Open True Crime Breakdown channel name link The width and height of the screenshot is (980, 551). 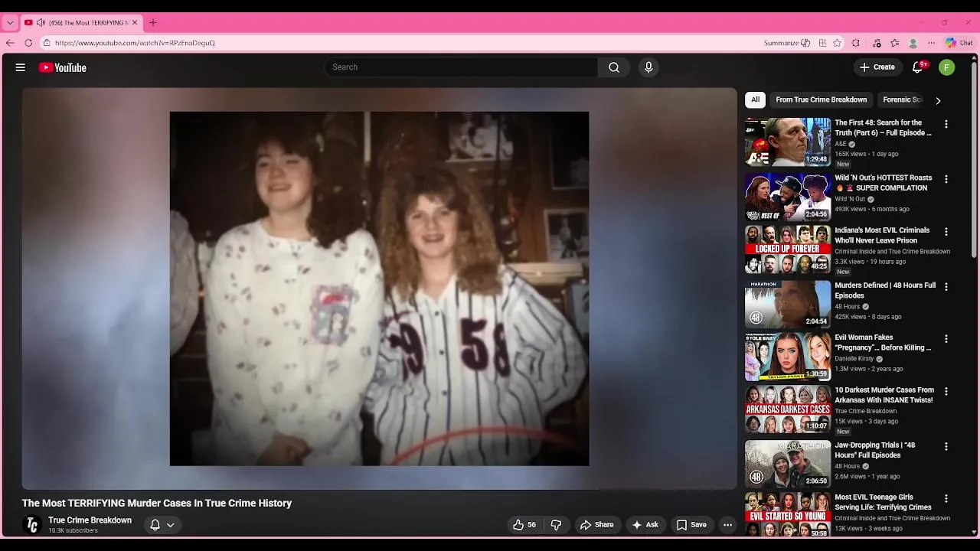click(90, 520)
